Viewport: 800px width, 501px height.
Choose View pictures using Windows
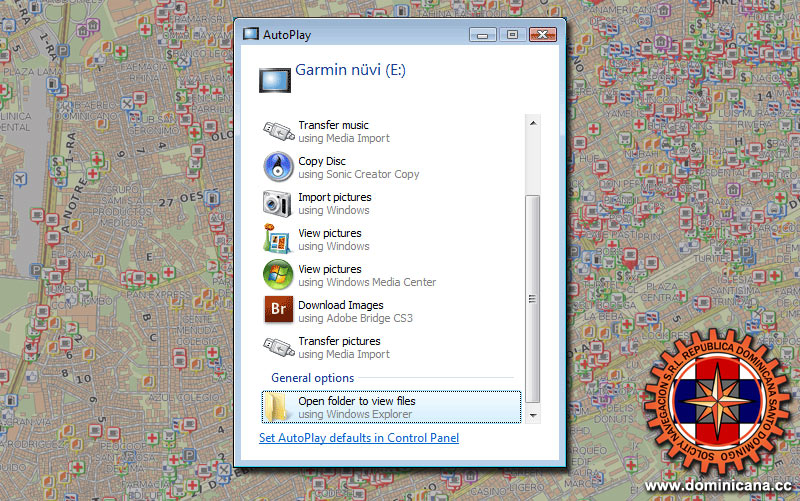click(392, 239)
